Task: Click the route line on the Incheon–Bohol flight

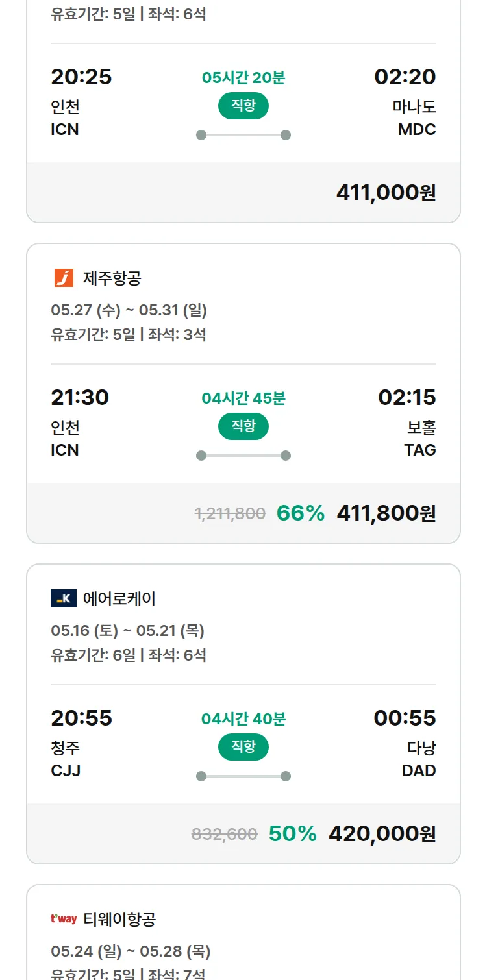Action: tap(243, 456)
